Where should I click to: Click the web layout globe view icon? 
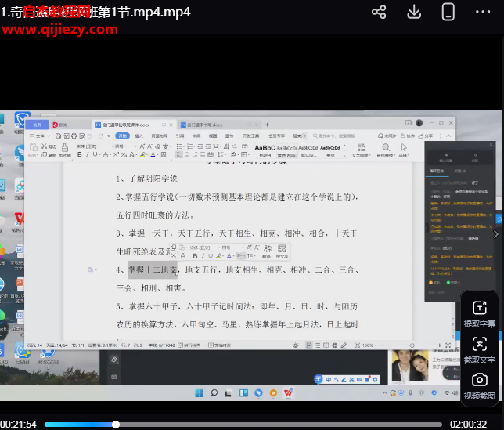tap(335, 345)
